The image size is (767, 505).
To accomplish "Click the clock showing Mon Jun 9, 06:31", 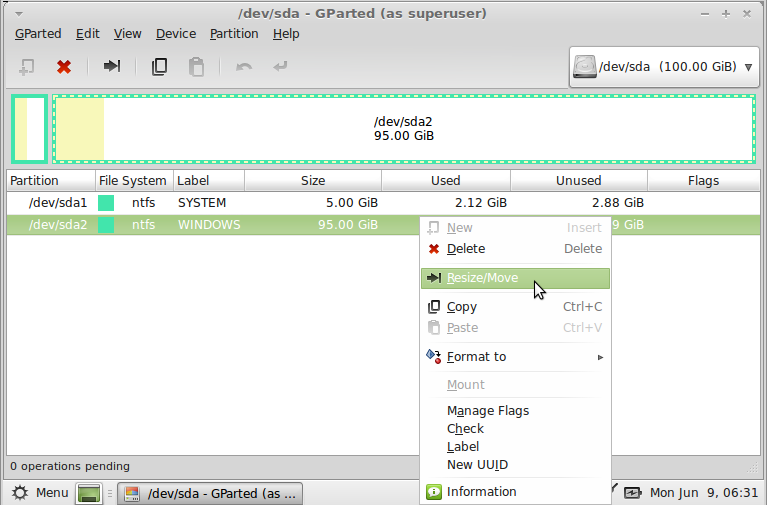I will click(703, 493).
